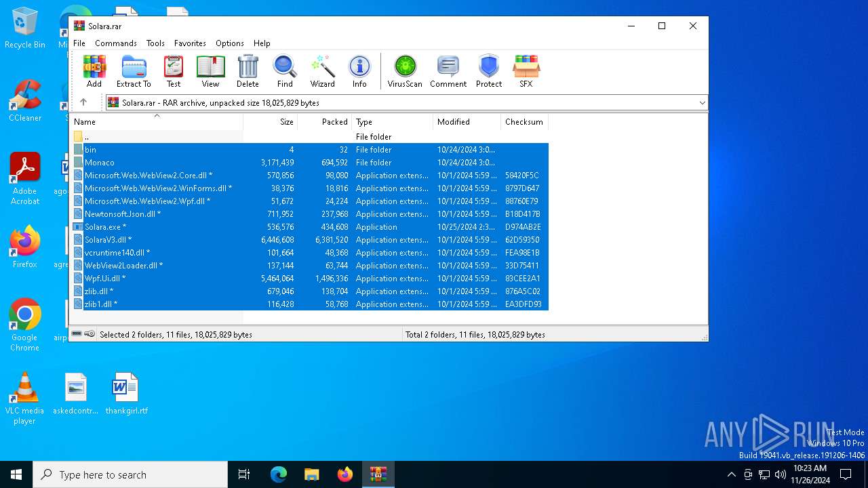Click the key password icon in status bar

coord(90,334)
